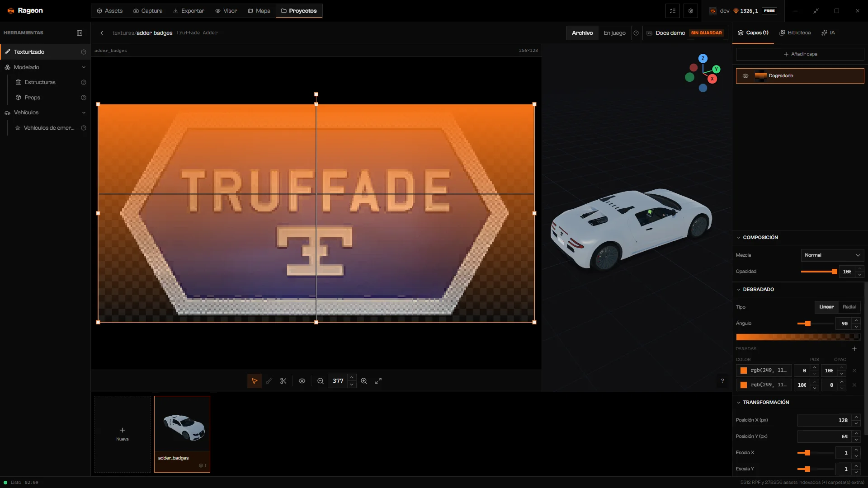Hide the Degradado layer

745,76
